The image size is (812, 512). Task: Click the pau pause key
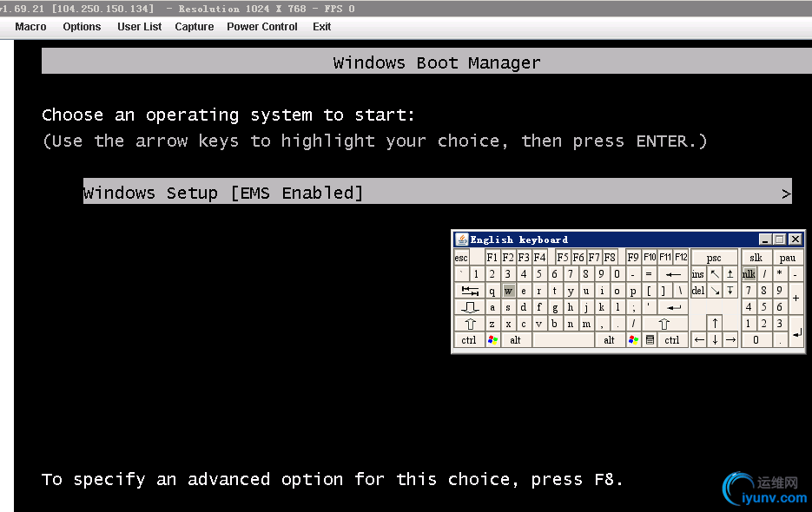coord(788,258)
